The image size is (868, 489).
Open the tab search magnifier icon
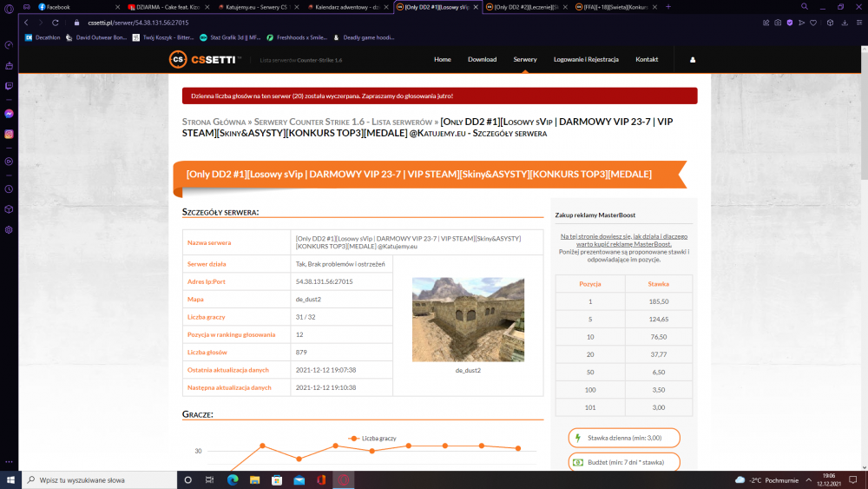(805, 7)
